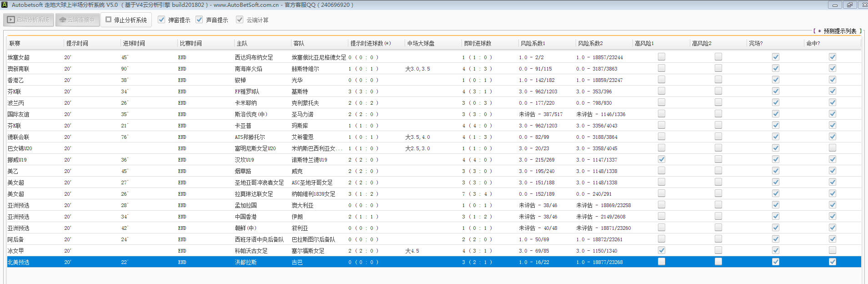Uncheck 高风险1 for the 挪威U19 row
The width and height of the screenshot is (868, 284).
[662, 159]
